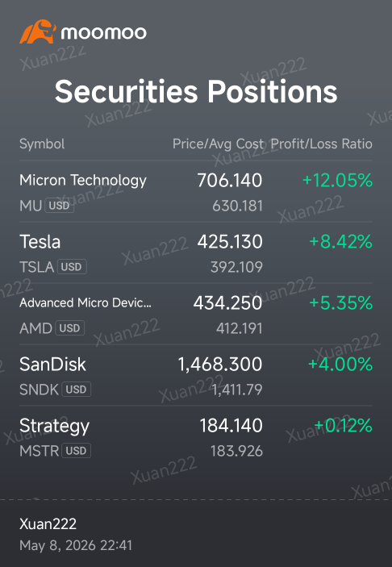
Task: Select the USD badge next to TSLA
Action: 72,267
